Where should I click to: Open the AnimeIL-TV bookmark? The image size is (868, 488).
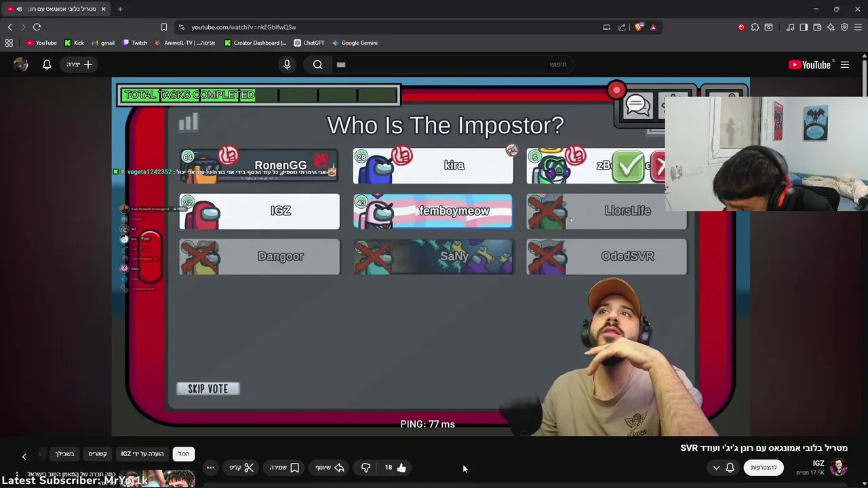click(x=185, y=43)
